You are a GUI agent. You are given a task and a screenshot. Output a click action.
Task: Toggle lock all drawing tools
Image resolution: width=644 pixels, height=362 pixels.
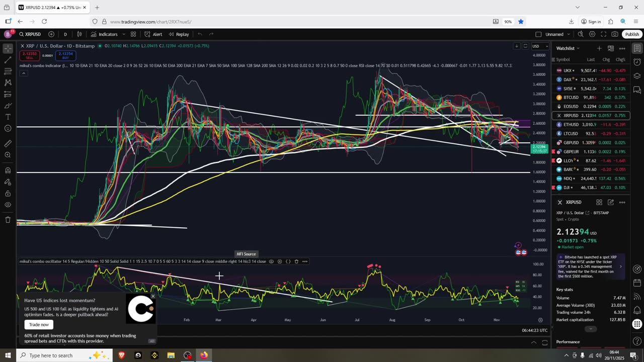coord(8,193)
